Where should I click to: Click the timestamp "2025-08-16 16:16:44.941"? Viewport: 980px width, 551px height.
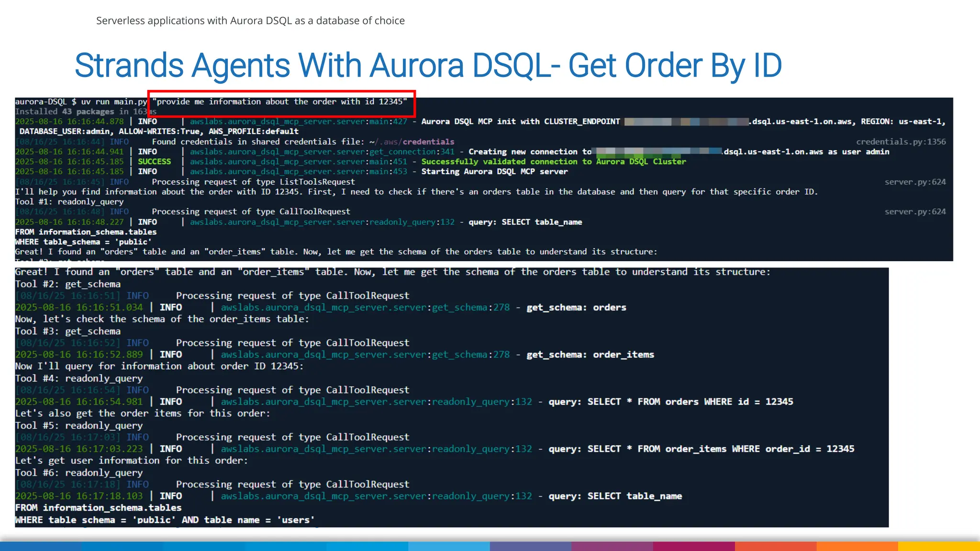[x=69, y=152]
